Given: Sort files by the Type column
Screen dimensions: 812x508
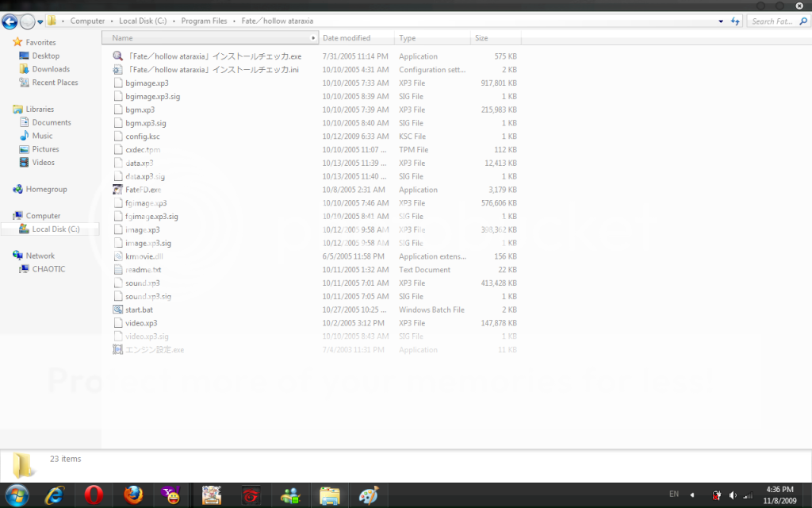Looking at the screenshot, I should tap(432, 38).
